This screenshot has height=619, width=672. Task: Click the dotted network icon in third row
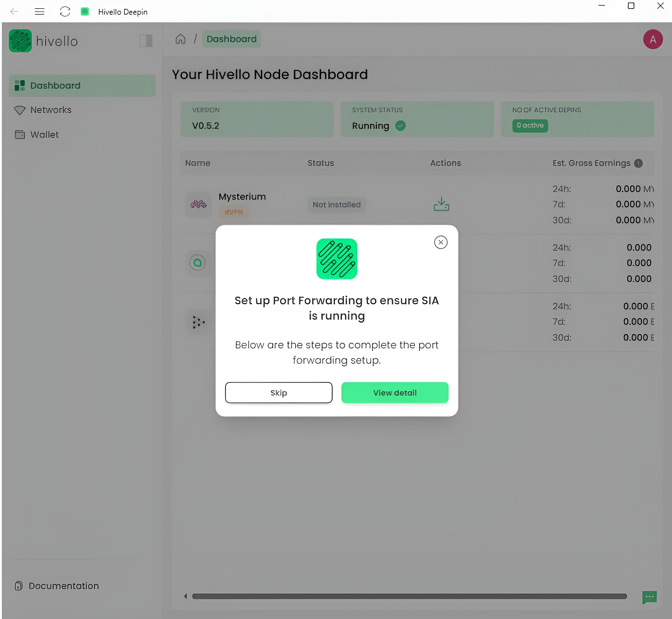pos(199,322)
